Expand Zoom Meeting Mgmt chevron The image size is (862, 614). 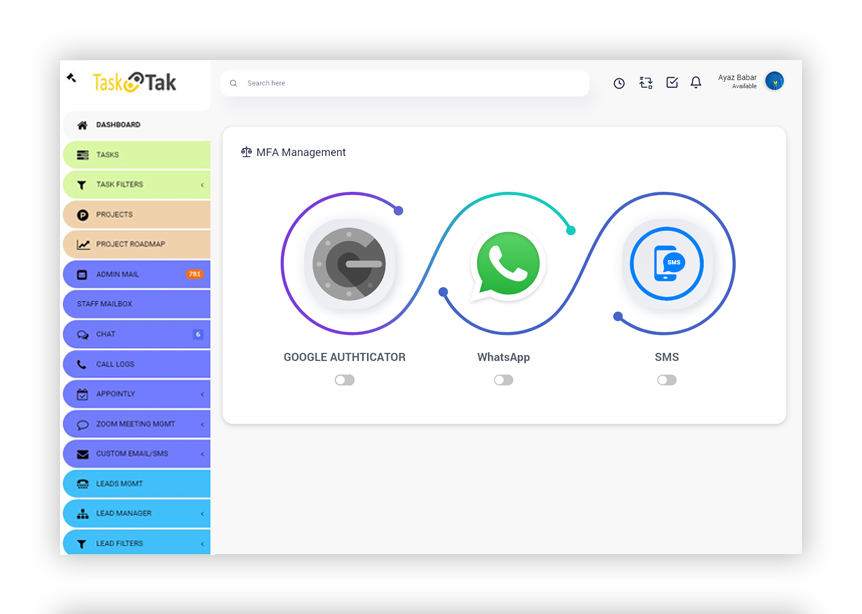[x=202, y=424]
